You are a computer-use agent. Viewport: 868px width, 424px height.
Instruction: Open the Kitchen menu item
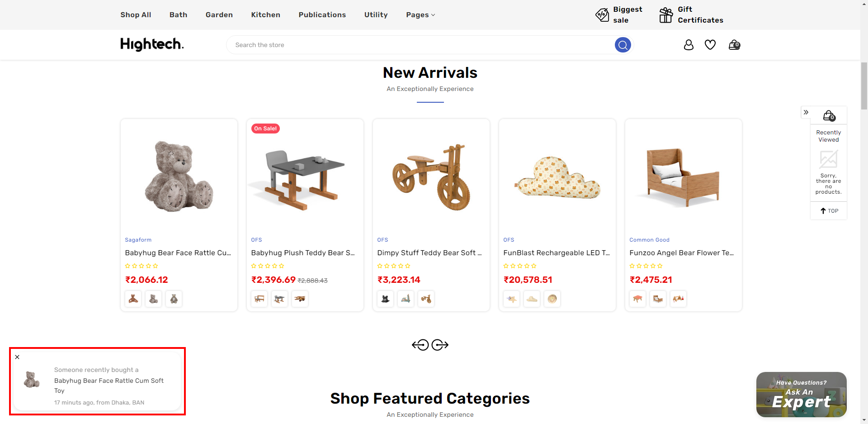265,15
